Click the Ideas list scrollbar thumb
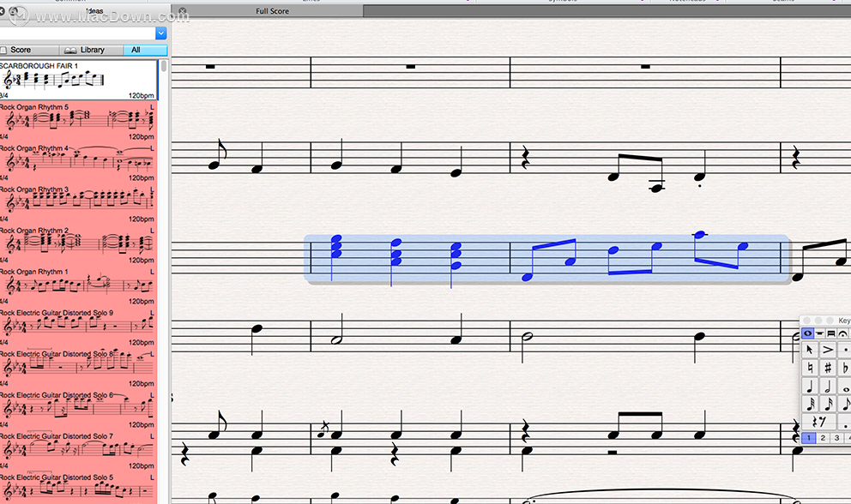The width and height of the screenshot is (851, 504). pyautogui.click(x=163, y=66)
